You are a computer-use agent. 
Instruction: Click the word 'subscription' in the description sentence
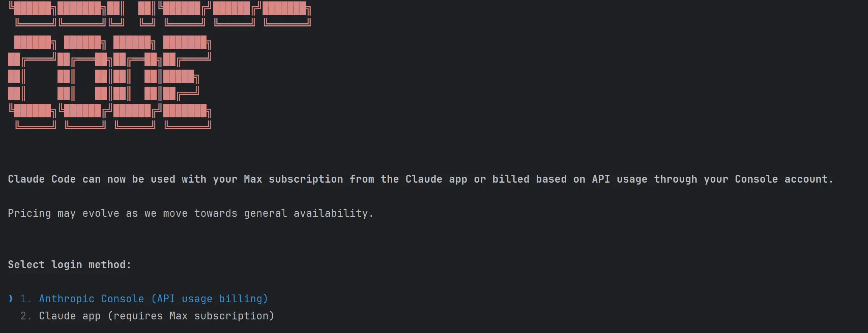306,179
